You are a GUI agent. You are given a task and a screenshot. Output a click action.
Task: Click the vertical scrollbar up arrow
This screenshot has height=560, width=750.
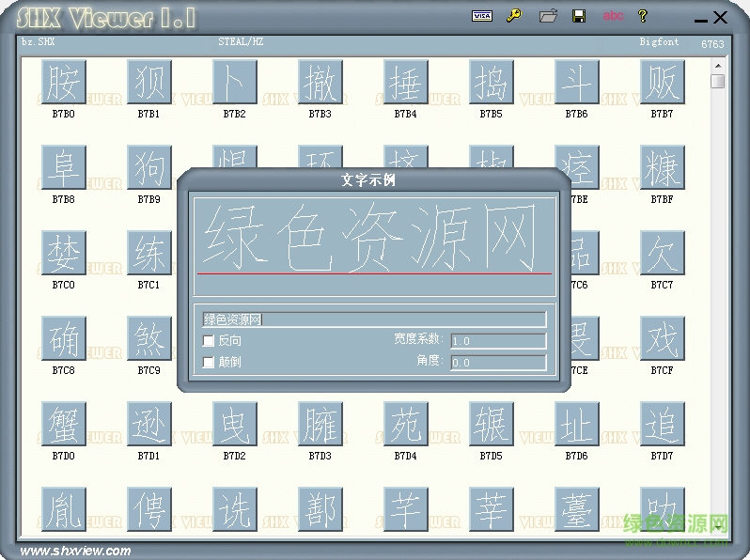718,66
